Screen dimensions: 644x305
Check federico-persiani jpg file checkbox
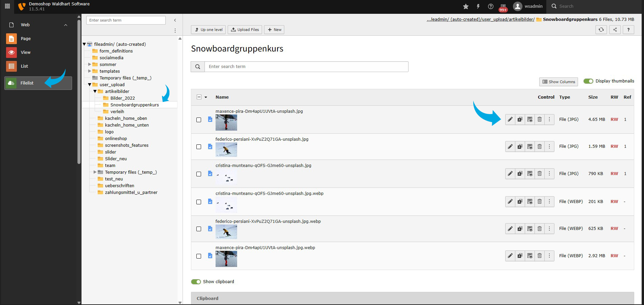[x=199, y=147]
